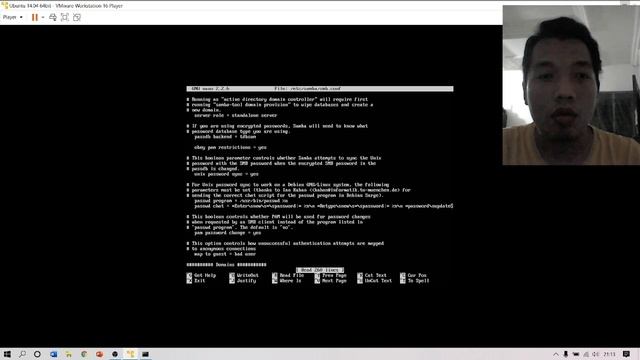Switch to VMware Player taskbar icon
640x360 pixels.
[x=130, y=354]
